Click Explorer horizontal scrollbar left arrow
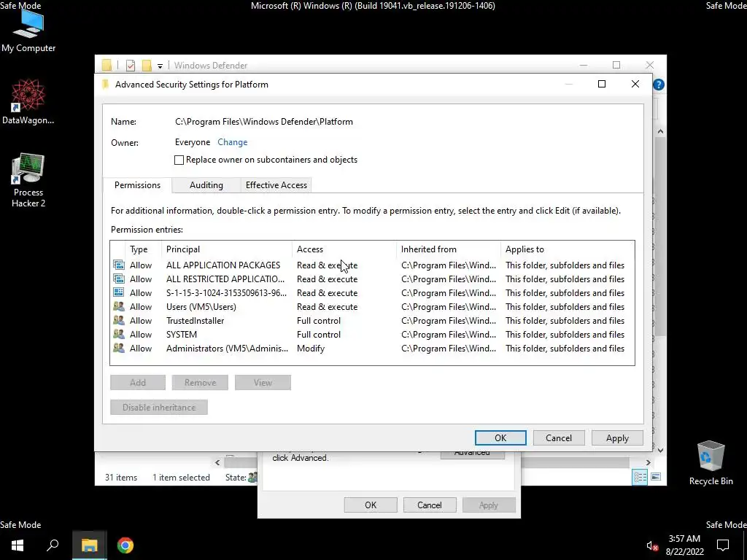 pyautogui.click(x=217, y=462)
